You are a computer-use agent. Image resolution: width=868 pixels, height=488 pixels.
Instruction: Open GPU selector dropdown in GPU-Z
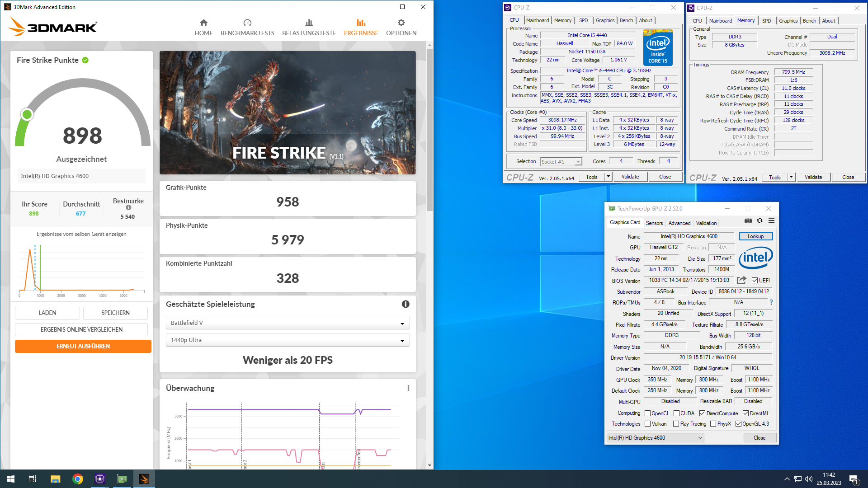(655, 438)
